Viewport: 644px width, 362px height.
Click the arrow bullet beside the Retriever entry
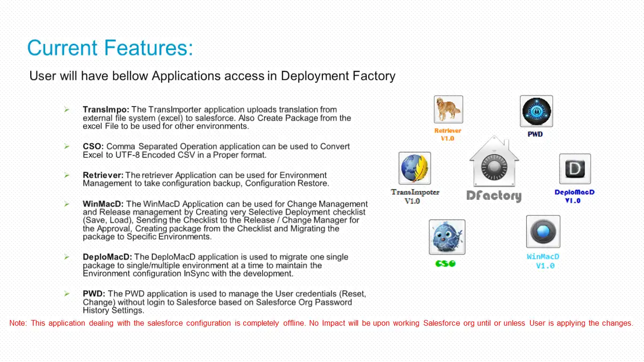67,175
